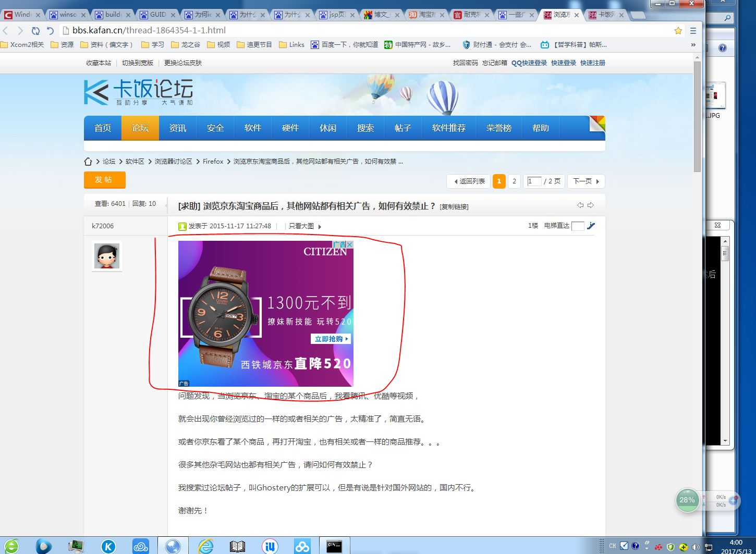
Task: Open the command prompt taskbar icon
Action: coord(334,546)
